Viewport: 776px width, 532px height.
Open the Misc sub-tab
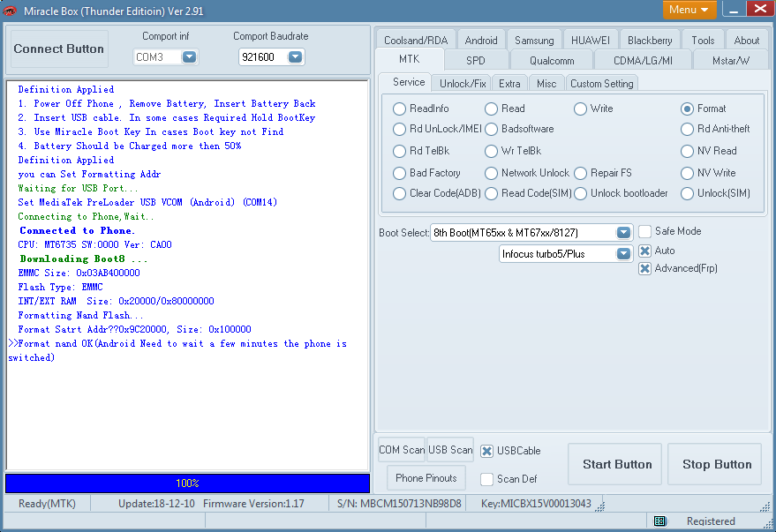tap(546, 84)
